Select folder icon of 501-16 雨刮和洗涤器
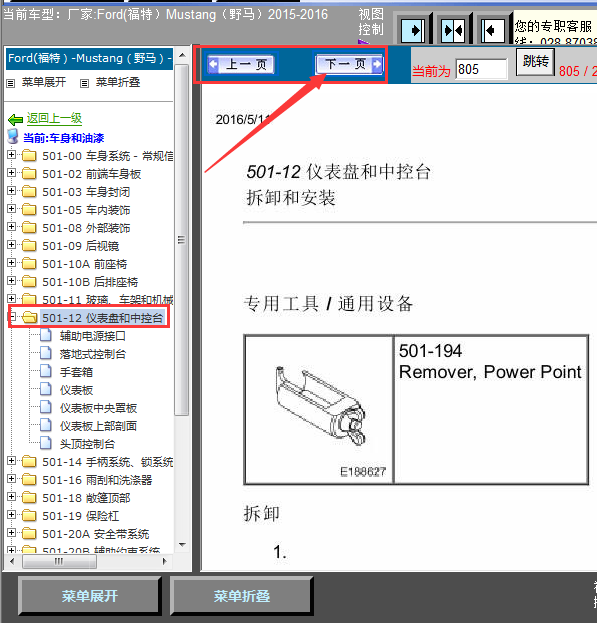The height and width of the screenshot is (623, 597). pyautogui.click(x=29, y=480)
